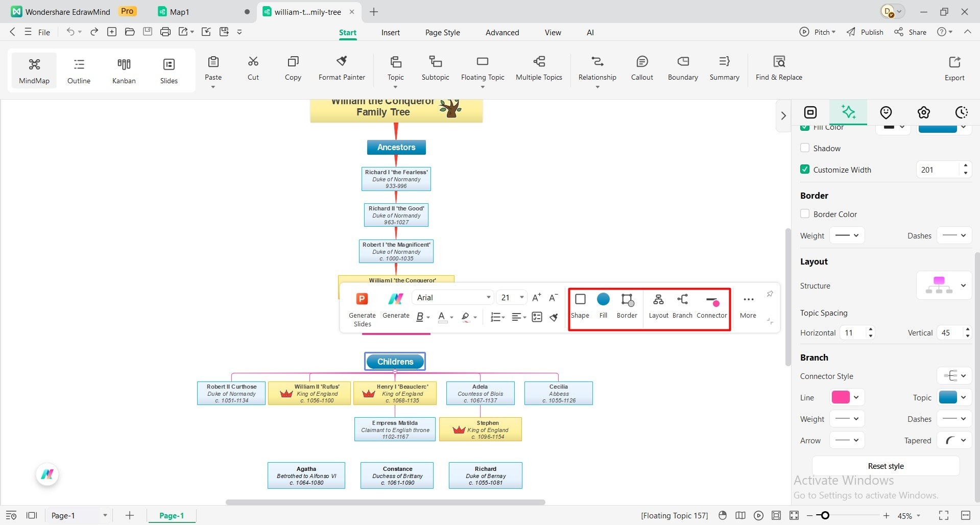Screen dimensions: 980x525
Task: Increase font size with A+ icon
Action: point(536,298)
